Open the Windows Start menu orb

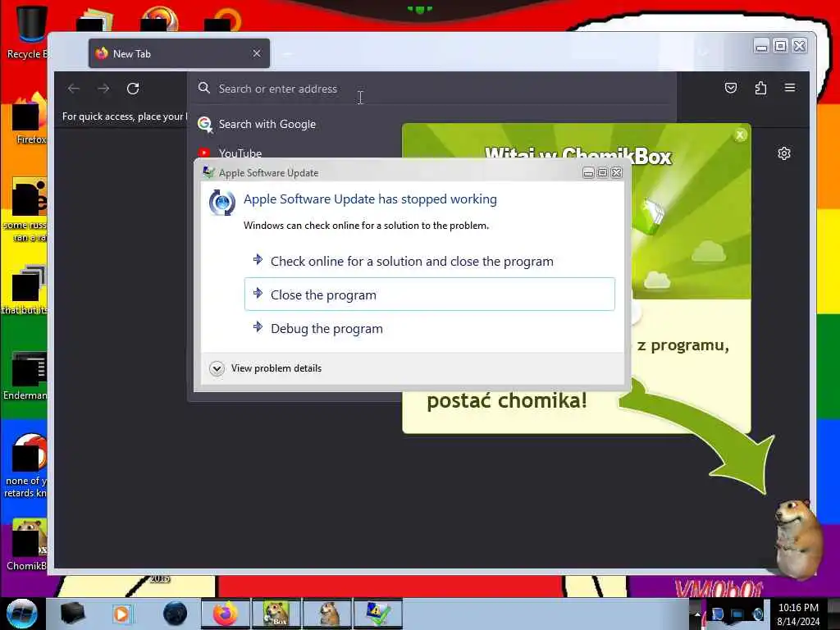point(21,614)
